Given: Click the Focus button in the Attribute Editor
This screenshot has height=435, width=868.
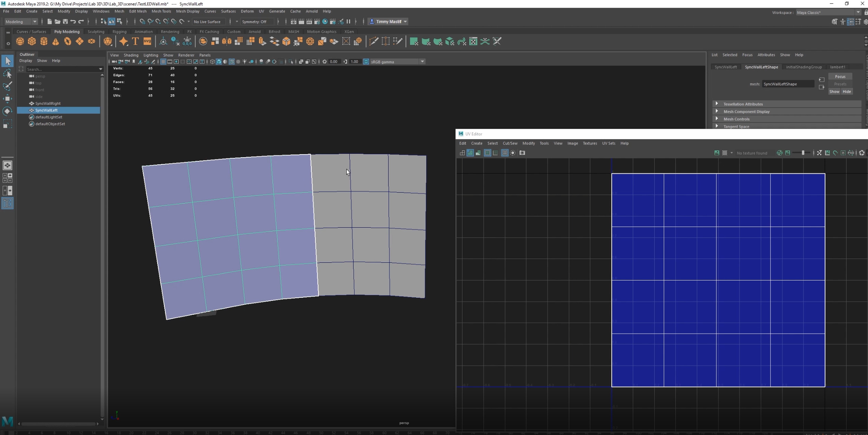Looking at the screenshot, I should (x=840, y=77).
